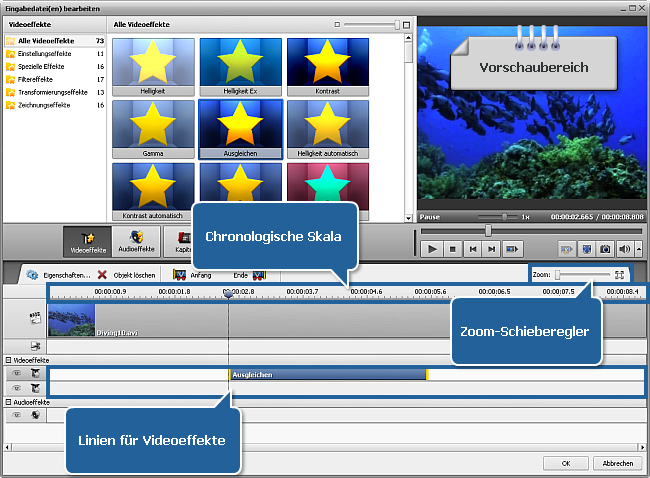The width and height of the screenshot is (650, 478).
Task: Click the timeline playhead marker
Action: tap(228, 294)
